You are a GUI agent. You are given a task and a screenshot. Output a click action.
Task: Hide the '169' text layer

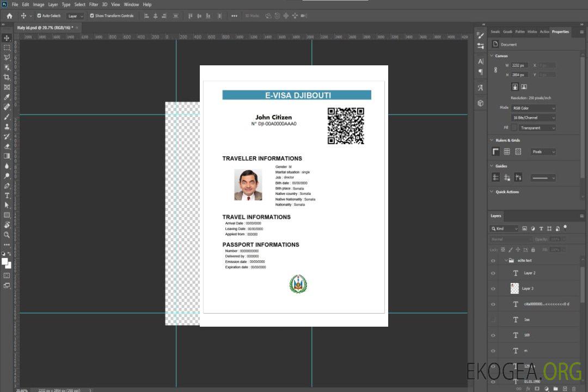coord(493,335)
